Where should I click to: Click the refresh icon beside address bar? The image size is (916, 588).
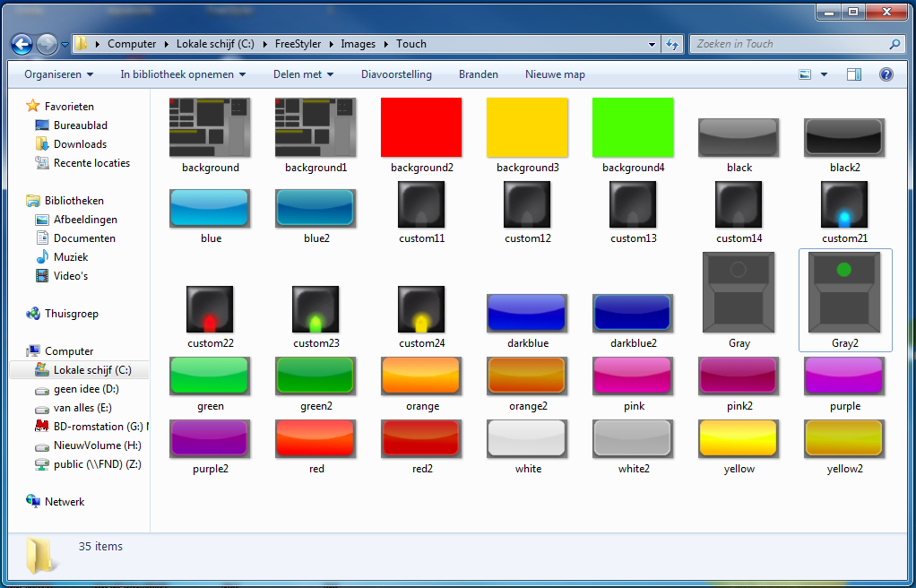tap(672, 44)
